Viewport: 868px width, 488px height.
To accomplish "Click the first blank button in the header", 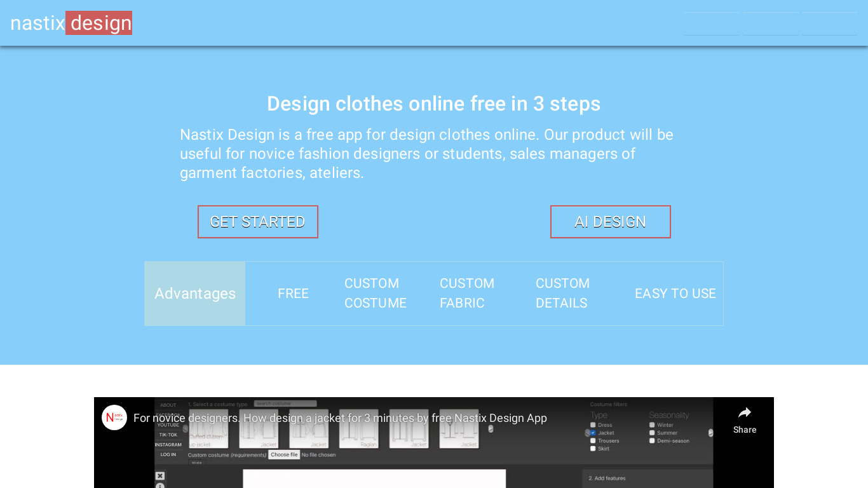I will click(x=711, y=24).
